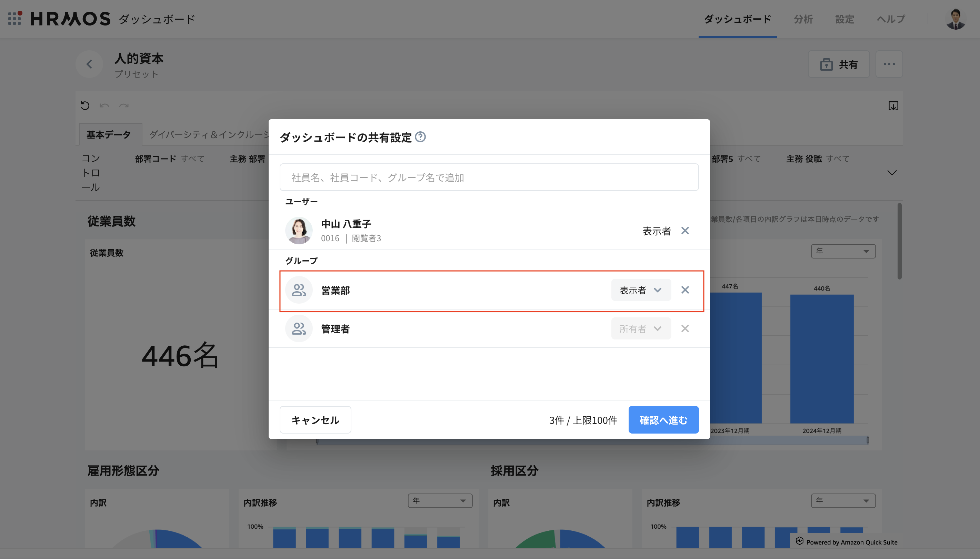Image resolution: width=980 pixels, height=559 pixels.
Task: Click the help icon next to ダッシュボードの共有設定
Action: pyautogui.click(x=420, y=137)
